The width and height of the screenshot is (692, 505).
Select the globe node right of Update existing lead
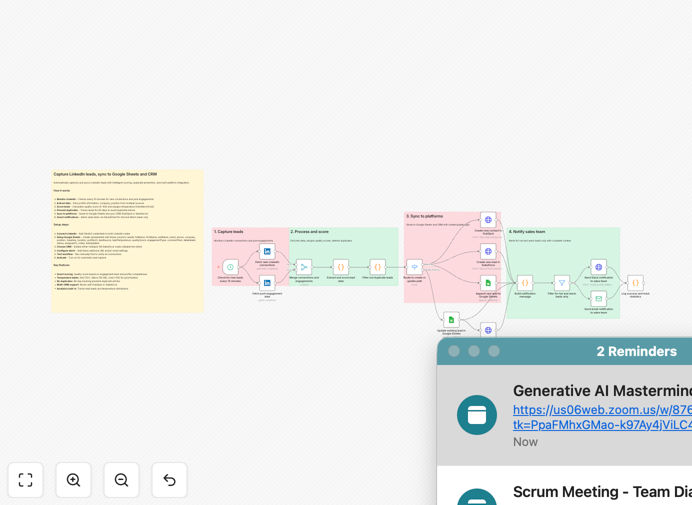(488, 330)
